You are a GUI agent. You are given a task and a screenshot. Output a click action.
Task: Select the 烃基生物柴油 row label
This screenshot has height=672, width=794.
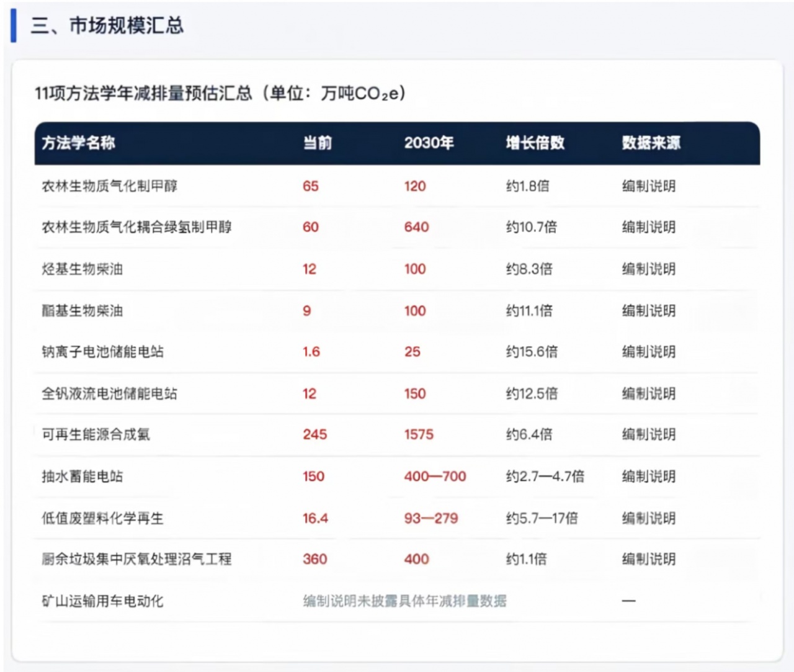(83, 269)
